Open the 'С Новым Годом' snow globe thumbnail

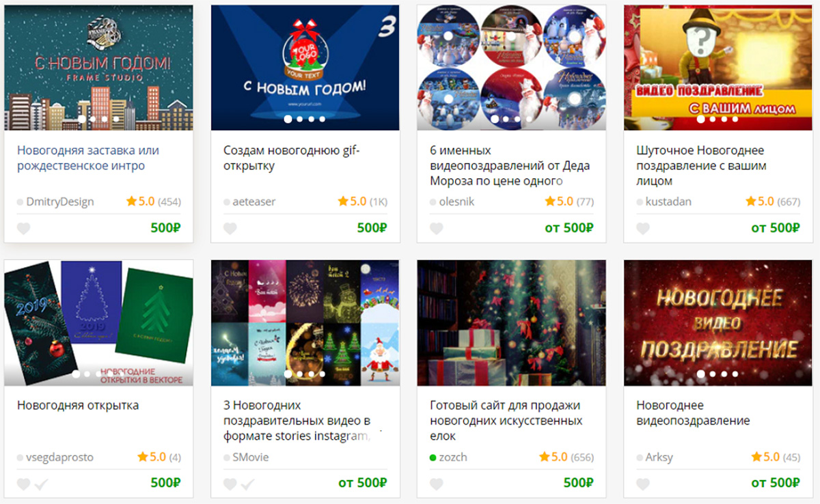pyautogui.click(x=305, y=68)
